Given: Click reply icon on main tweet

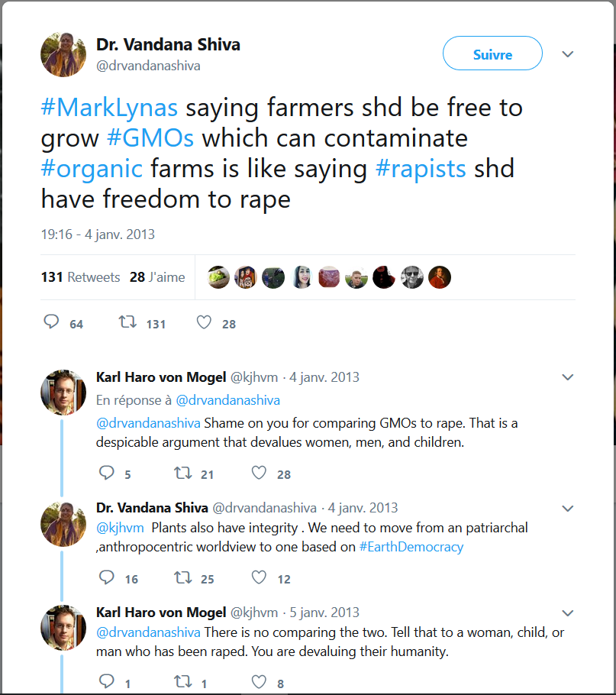Looking at the screenshot, I should pos(51,323).
